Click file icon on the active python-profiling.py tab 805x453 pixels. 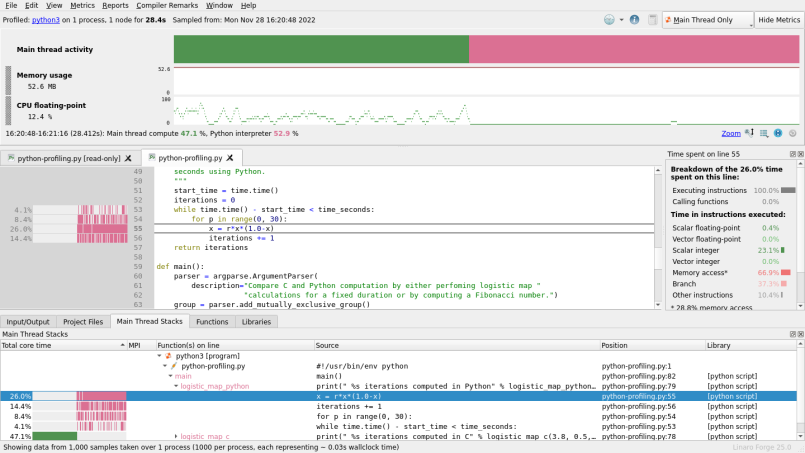(x=151, y=158)
